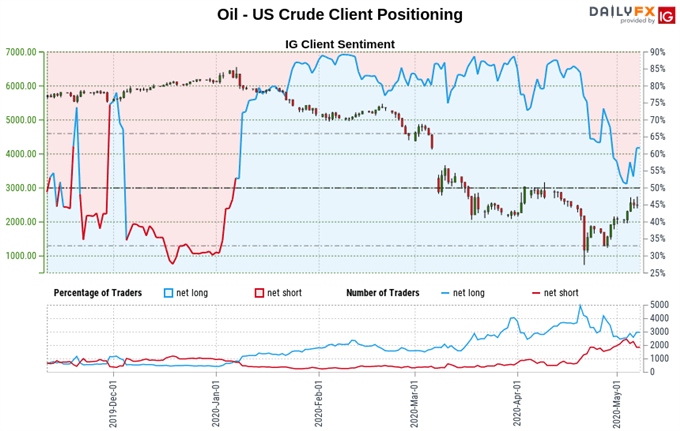680x431 pixels.
Task: Click the blue net long percentage swatch
Action: [x=168, y=293]
